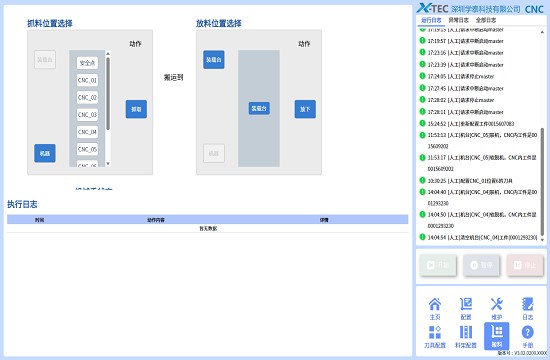550x360 pixels.
Task: Select 装载台 toggle in place panel
Action: 214,60
